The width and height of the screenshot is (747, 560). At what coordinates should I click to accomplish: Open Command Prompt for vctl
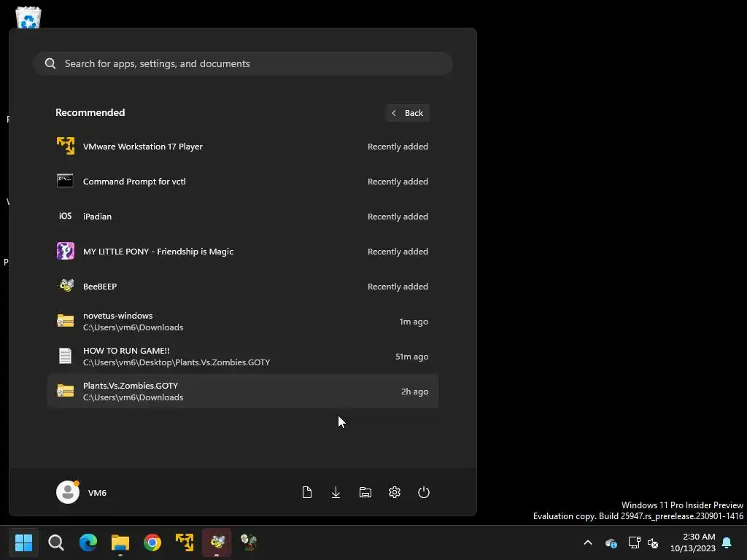242,182
